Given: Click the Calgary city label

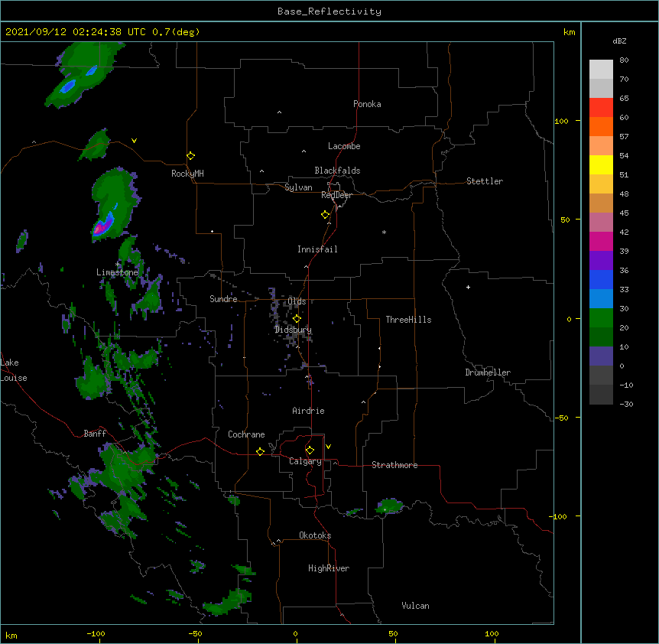Looking at the screenshot, I should click(305, 461).
